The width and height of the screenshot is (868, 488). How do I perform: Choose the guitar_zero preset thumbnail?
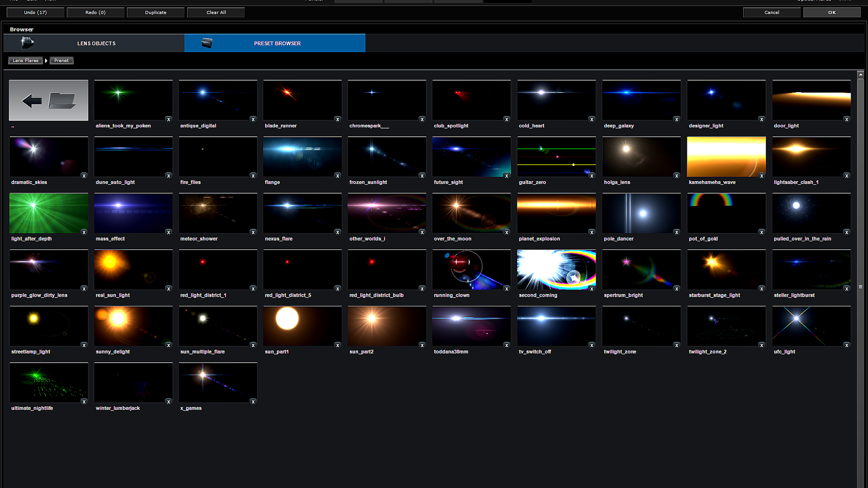557,157
